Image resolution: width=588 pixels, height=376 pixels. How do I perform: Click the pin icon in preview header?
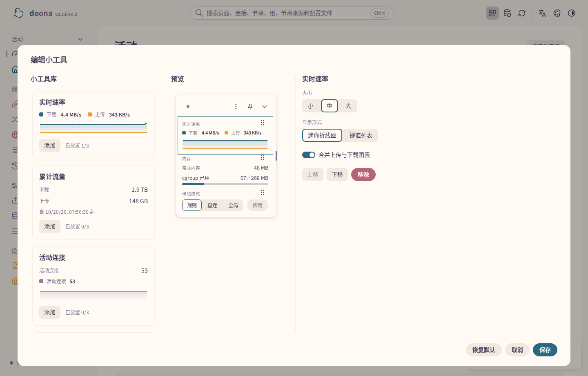coord(250,107)
